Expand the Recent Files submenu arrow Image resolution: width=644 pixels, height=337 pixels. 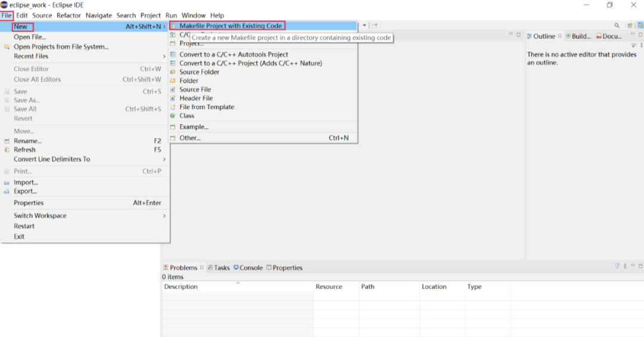(165, 56)
